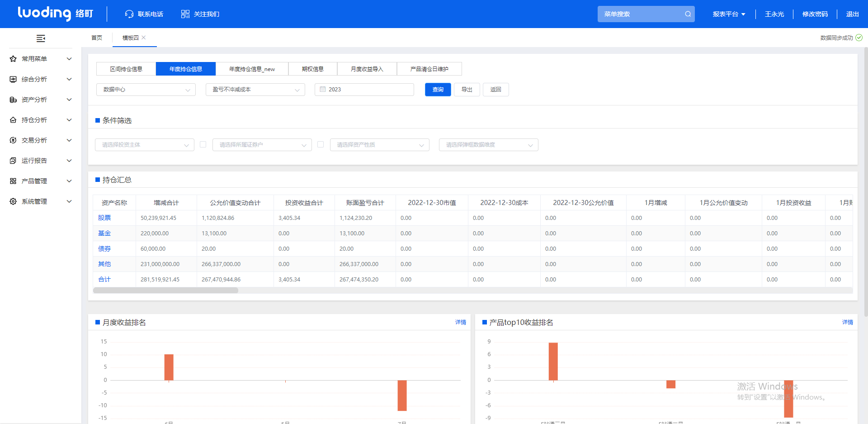This screenshot has width=868, height=424.
Task: Click 其他 asset link
Action: coord(104,264)
